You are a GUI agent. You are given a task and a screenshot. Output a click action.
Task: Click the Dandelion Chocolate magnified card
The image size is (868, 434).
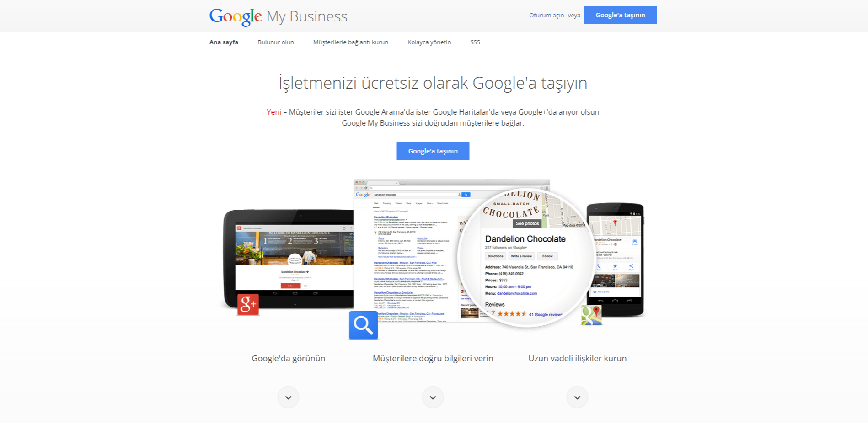tap(527, 258)
